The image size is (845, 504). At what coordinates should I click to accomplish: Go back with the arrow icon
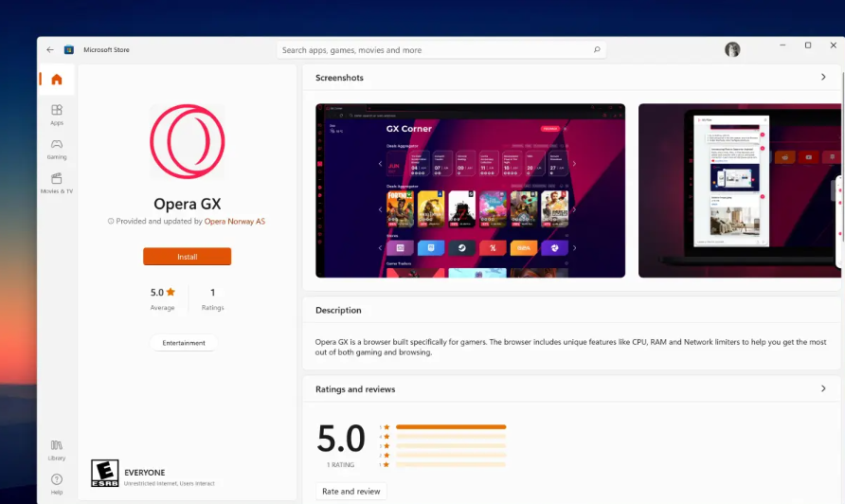50,49
